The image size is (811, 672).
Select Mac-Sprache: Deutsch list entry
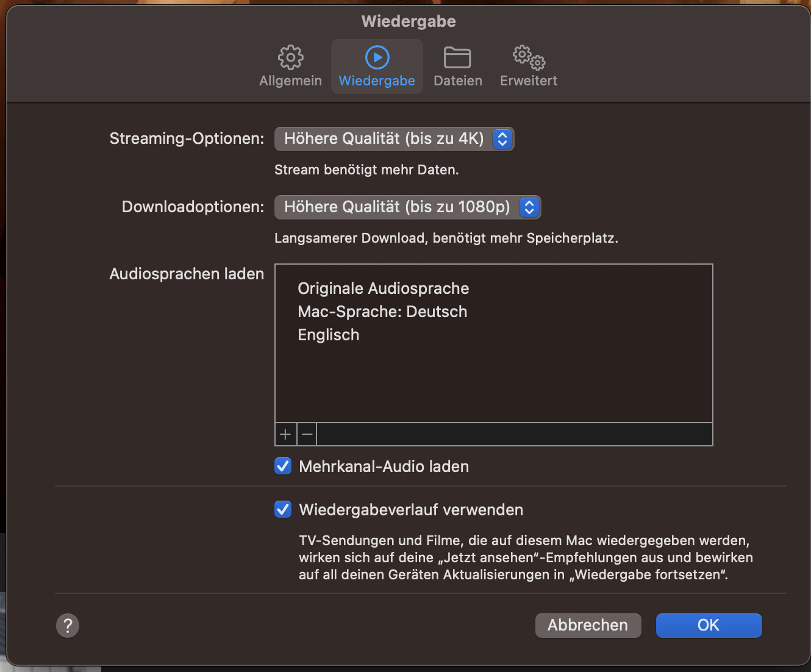point(382,312)
